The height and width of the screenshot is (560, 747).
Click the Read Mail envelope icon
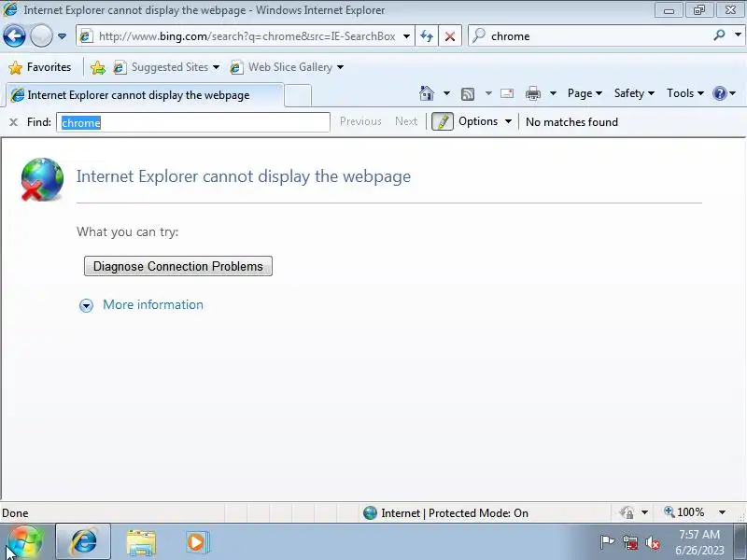[x=507, y=93]
